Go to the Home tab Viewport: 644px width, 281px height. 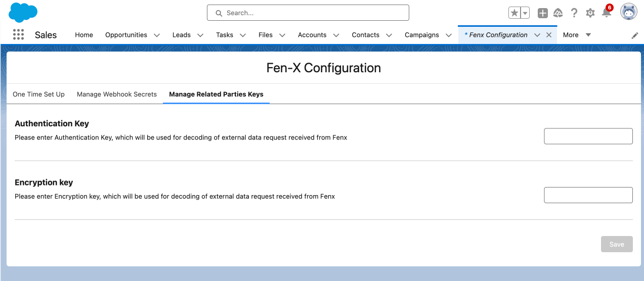(84, 35)
